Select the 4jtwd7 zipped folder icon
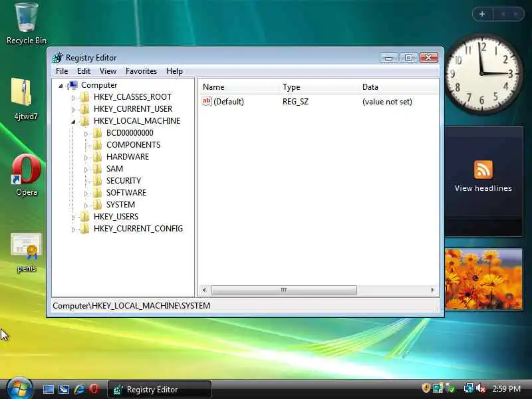Screen dimensions: 532x399 (x=22, y=92)
